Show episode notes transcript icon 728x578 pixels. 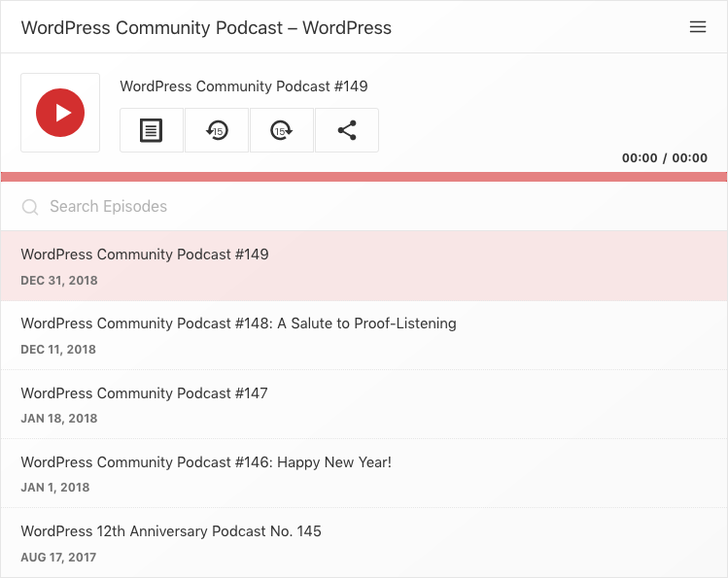click(x=152, y=130)
